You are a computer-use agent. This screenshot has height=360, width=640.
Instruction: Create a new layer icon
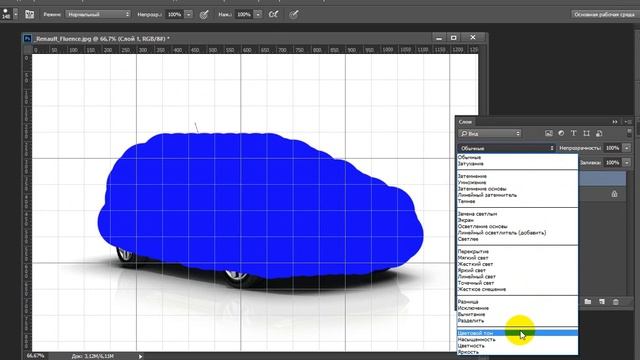click(x=602, y=302)
